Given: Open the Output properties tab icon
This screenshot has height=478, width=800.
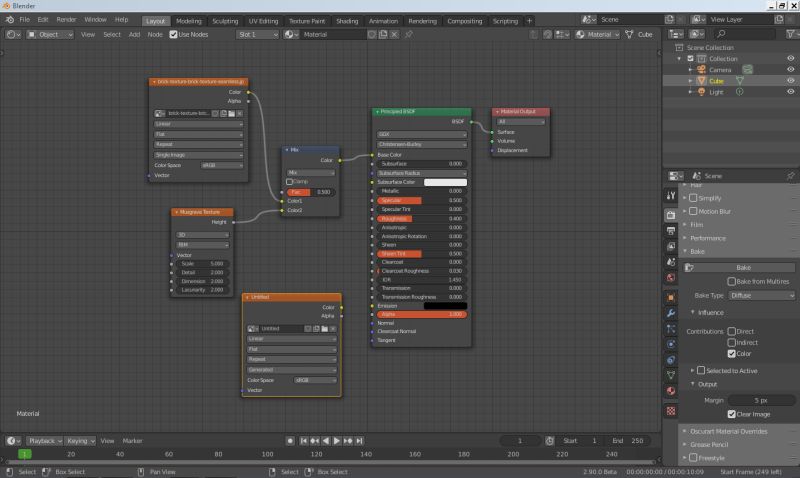Looking at the screenshot, I should click(671, 231).
